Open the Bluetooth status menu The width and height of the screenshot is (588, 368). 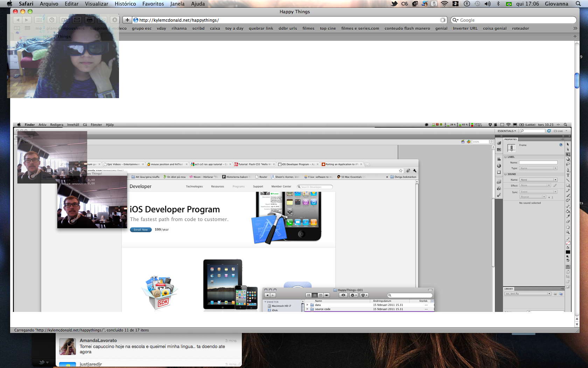(498, 4)
